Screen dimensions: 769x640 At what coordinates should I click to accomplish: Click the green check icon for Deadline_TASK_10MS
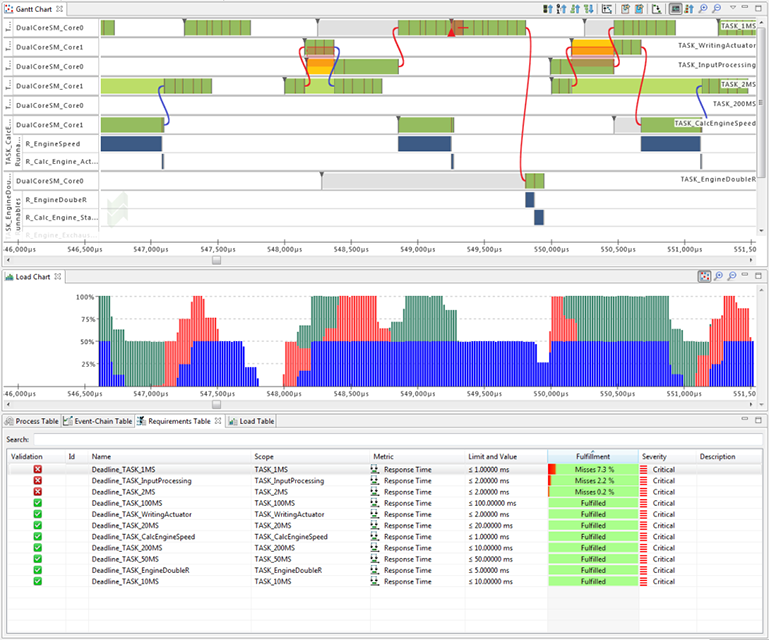(x=37, y=581)
